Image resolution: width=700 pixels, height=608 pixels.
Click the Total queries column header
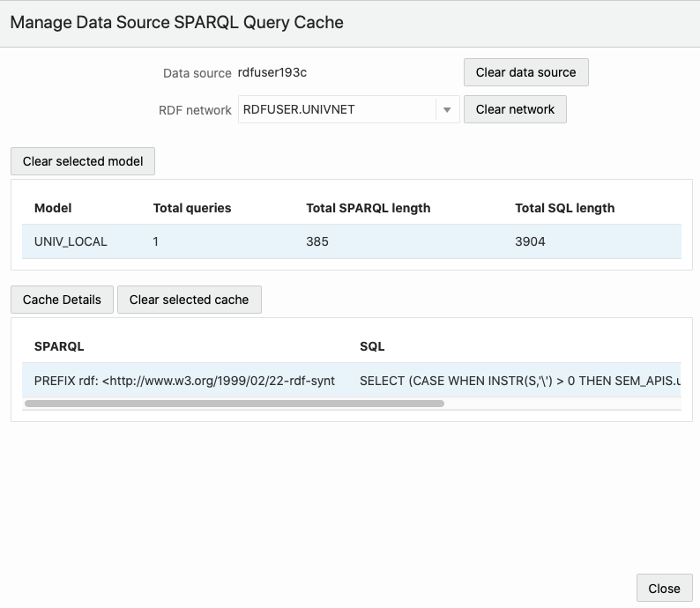(x=192, y=208)
